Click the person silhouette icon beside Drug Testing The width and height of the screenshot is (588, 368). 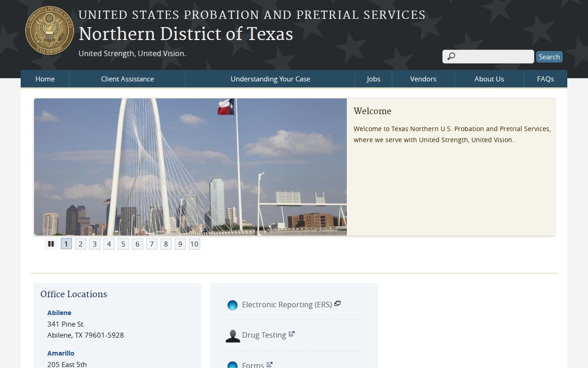[x=233, y=336]
